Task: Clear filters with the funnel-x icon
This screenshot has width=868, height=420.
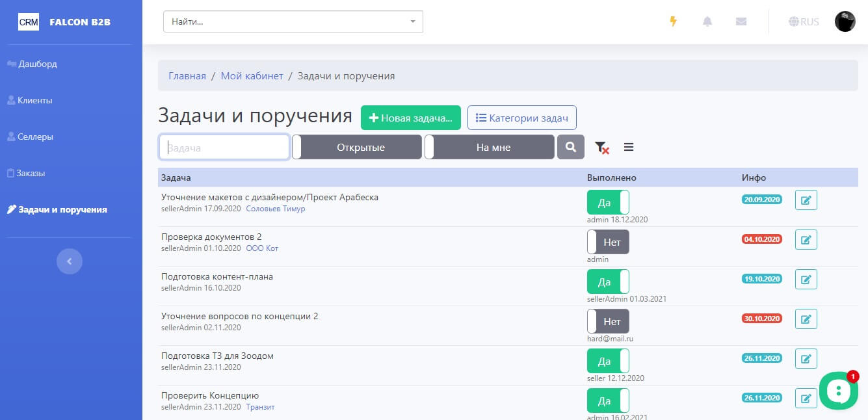Action: pos(602,148)
